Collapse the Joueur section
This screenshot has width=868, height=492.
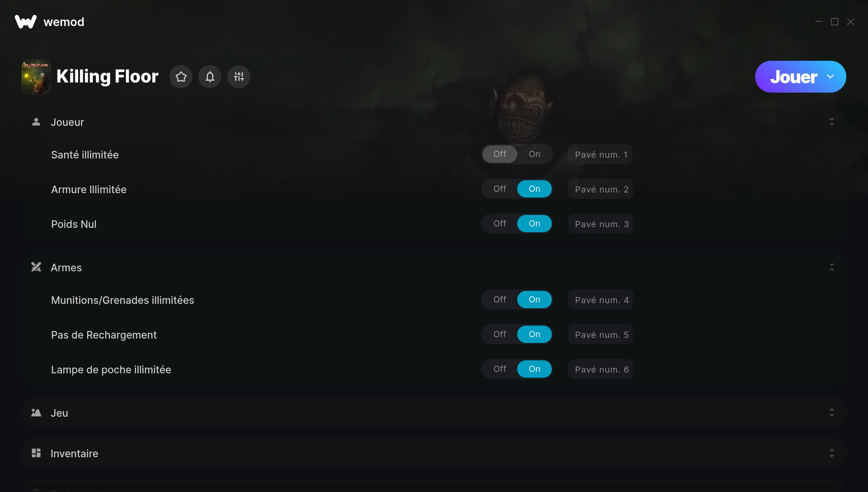[832, 122]
